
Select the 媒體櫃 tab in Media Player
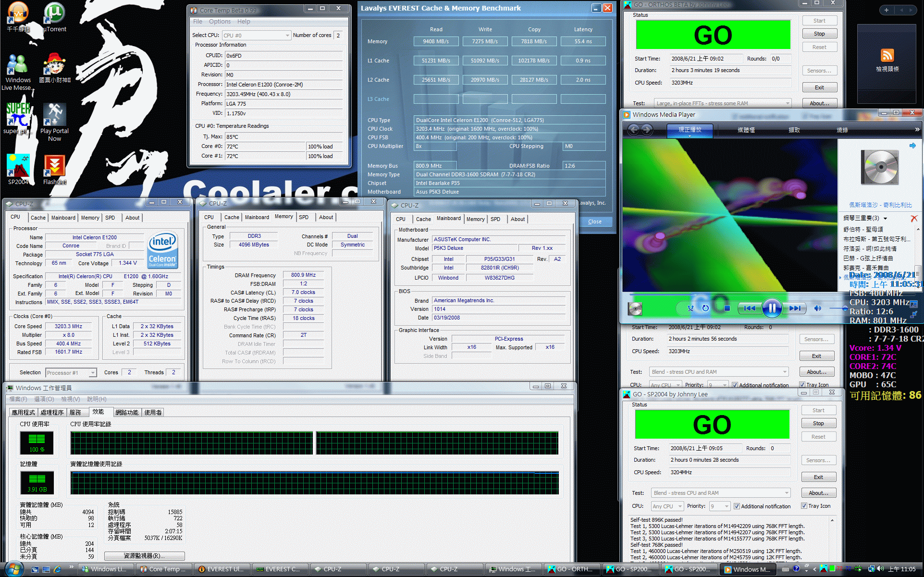coord(746,130)
